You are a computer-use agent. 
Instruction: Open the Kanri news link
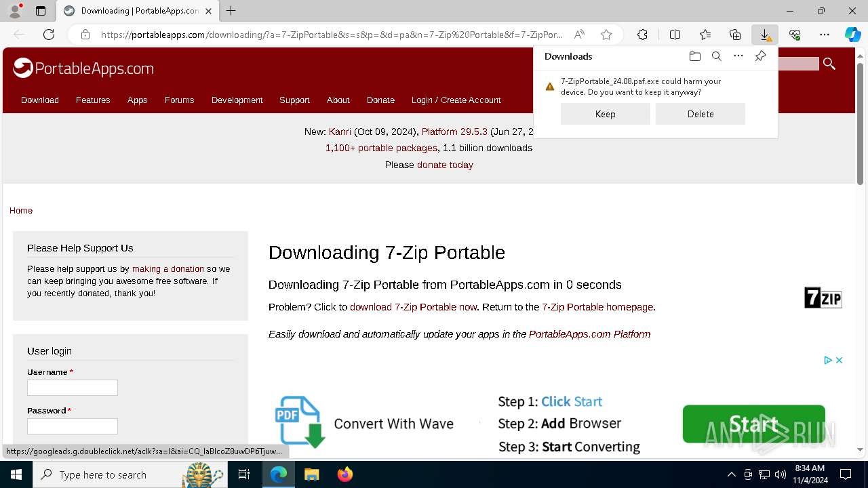(340, 131)
